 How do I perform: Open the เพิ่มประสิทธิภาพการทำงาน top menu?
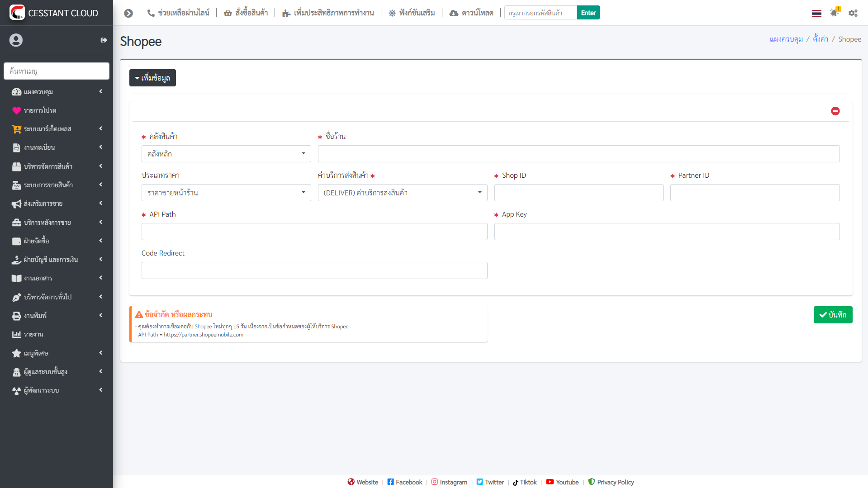coord(328,13)
